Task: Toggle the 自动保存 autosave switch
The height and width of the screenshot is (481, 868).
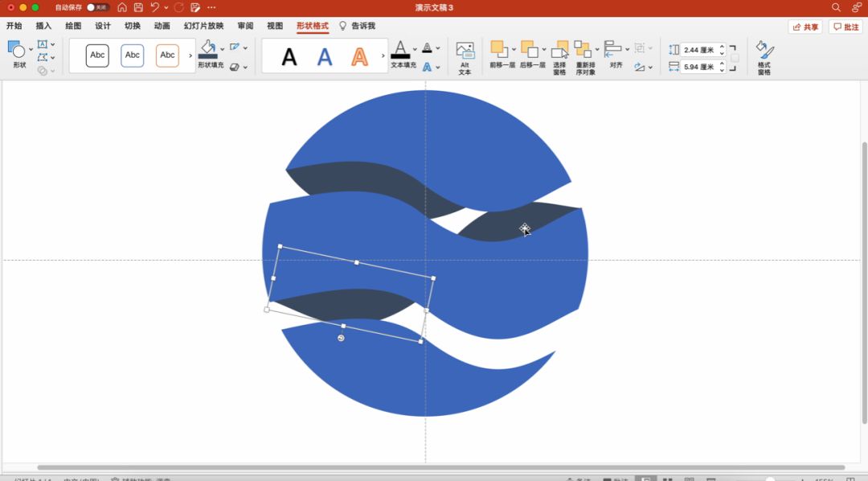Action: coord(98,7)
